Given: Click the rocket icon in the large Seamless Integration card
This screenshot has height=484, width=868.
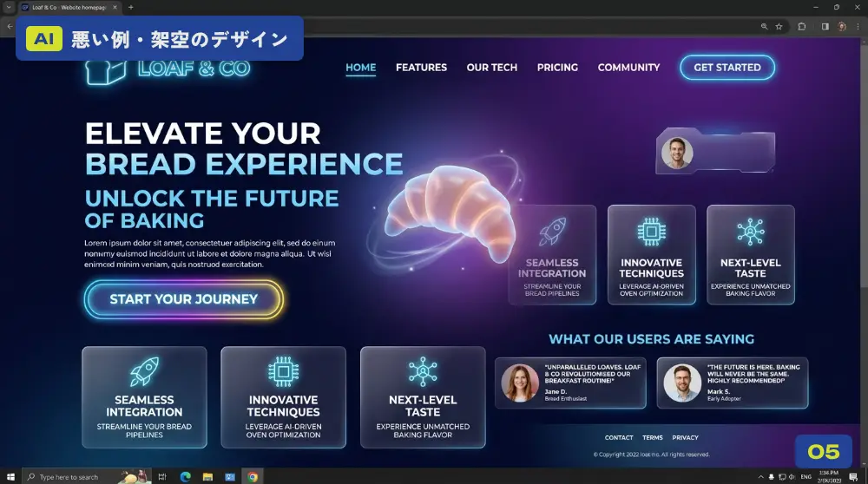Looking at the screenshot, I should pyautogui.click(x=144, y=371).
